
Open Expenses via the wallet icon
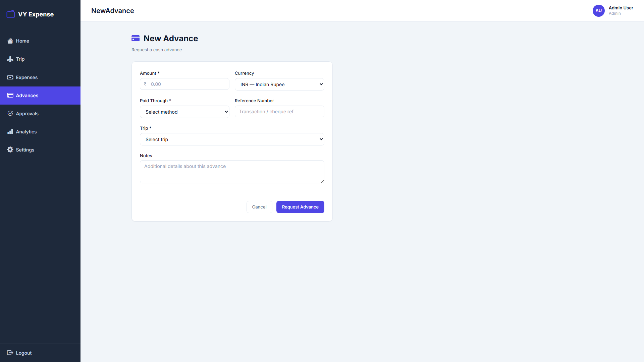coord(10,77)
